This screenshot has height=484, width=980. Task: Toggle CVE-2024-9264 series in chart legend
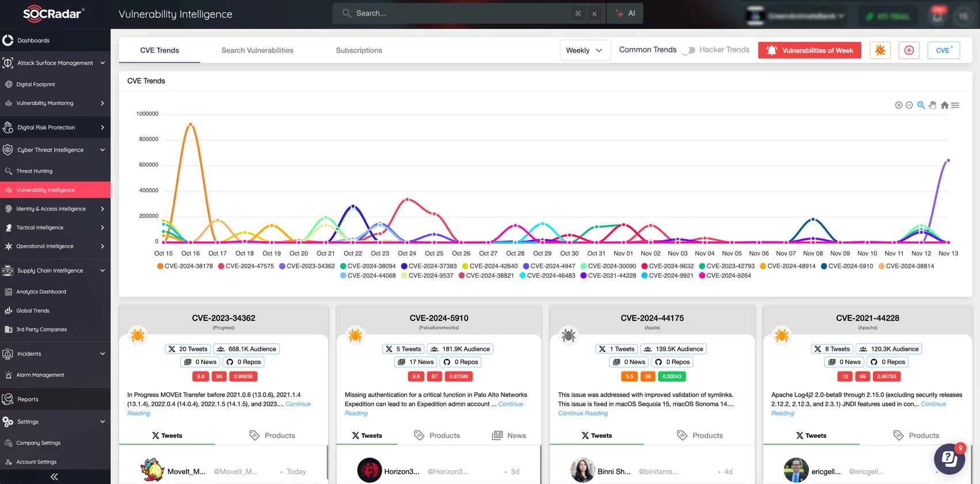725,275
